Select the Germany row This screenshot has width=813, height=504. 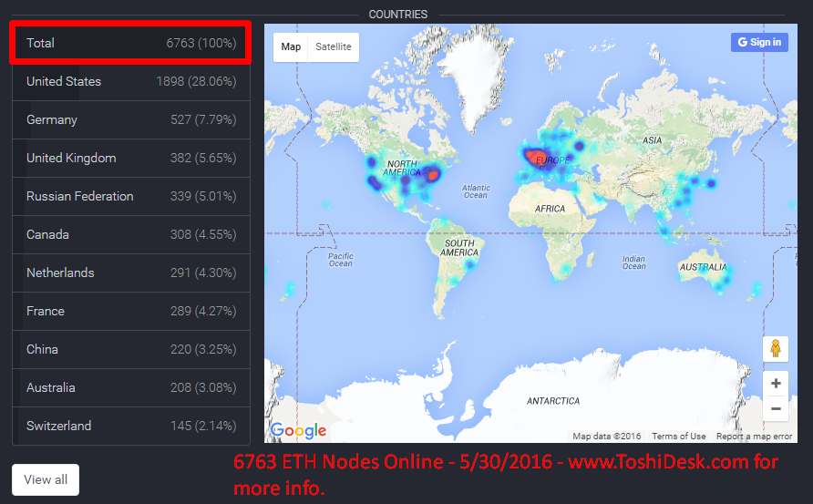pyautogui.click(x=131, y=119)
